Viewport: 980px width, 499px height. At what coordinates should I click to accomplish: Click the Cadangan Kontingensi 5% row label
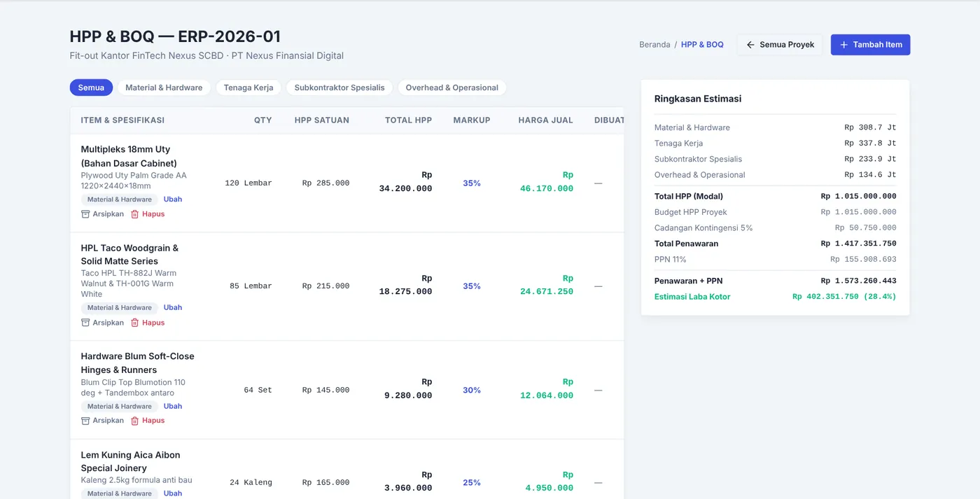click(x=703, y=228)
